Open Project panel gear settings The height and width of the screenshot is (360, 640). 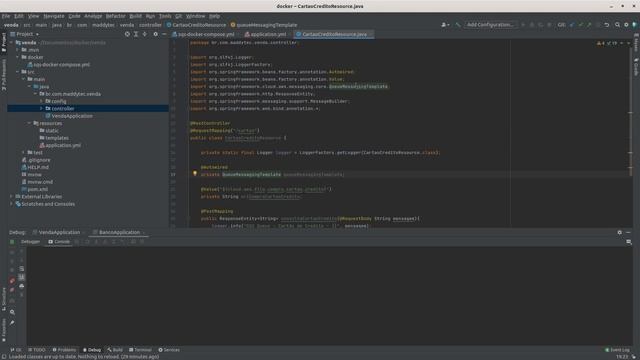point(156,34)
